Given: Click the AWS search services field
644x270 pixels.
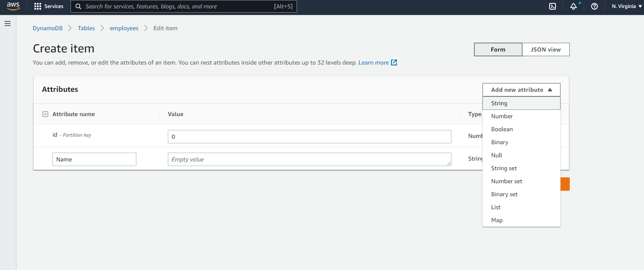Looking at the screenshot, I should (x=184, y=6).
